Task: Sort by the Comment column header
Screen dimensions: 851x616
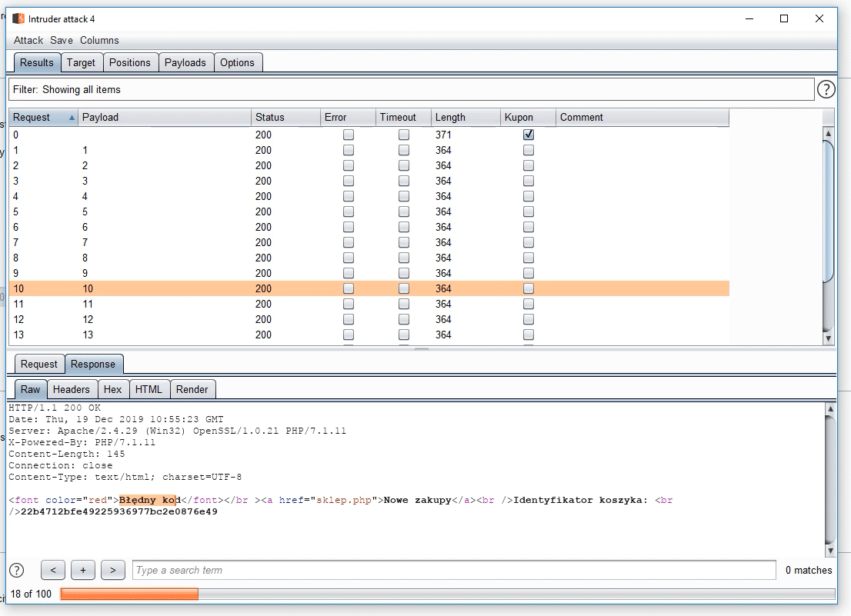Action: click(x=642, y=117)
